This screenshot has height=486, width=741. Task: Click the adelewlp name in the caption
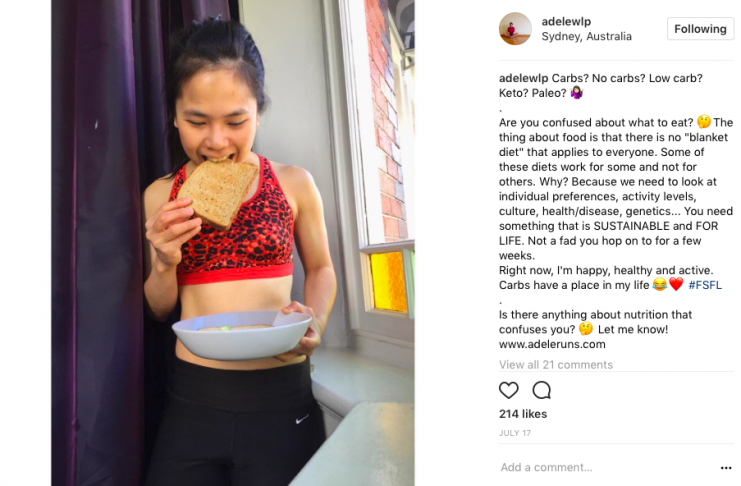tap(524, 78)
